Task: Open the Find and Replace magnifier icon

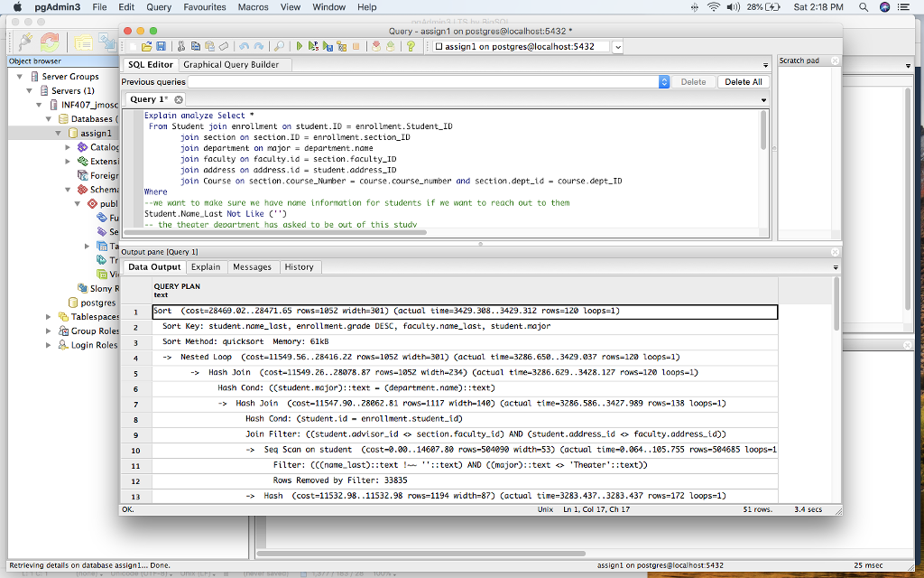Action: 279,46
